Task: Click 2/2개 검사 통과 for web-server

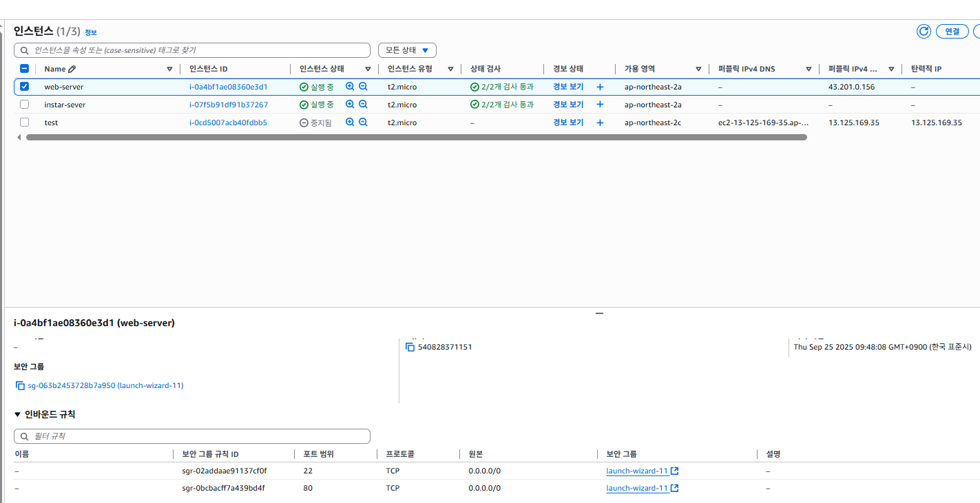Action: [502, 87]
